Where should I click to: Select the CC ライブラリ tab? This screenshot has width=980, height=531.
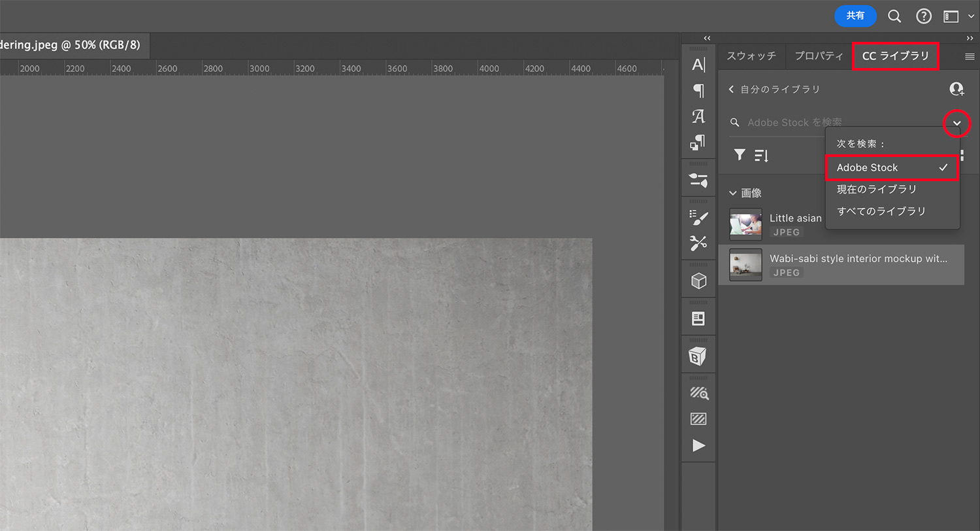(896, 56)
